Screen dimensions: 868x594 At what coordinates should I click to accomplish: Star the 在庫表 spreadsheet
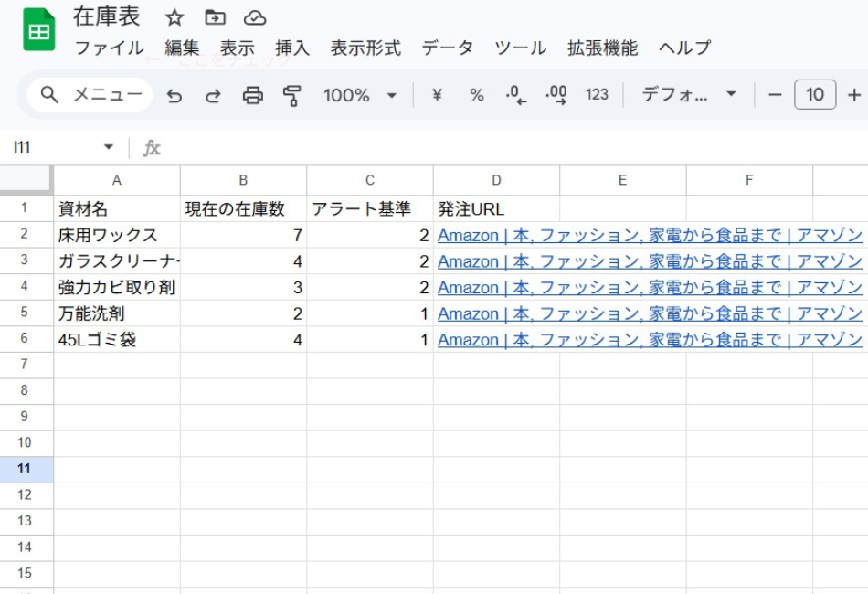[174, 16]
